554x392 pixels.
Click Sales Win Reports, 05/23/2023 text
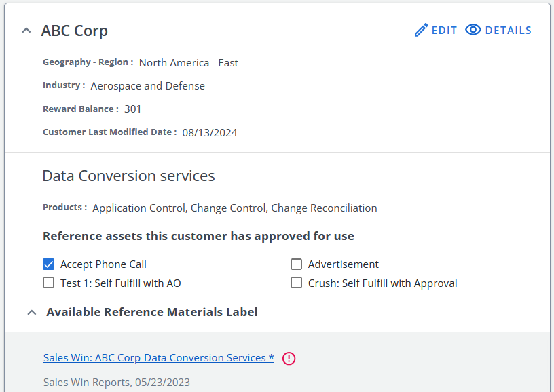tap(117, 382)
